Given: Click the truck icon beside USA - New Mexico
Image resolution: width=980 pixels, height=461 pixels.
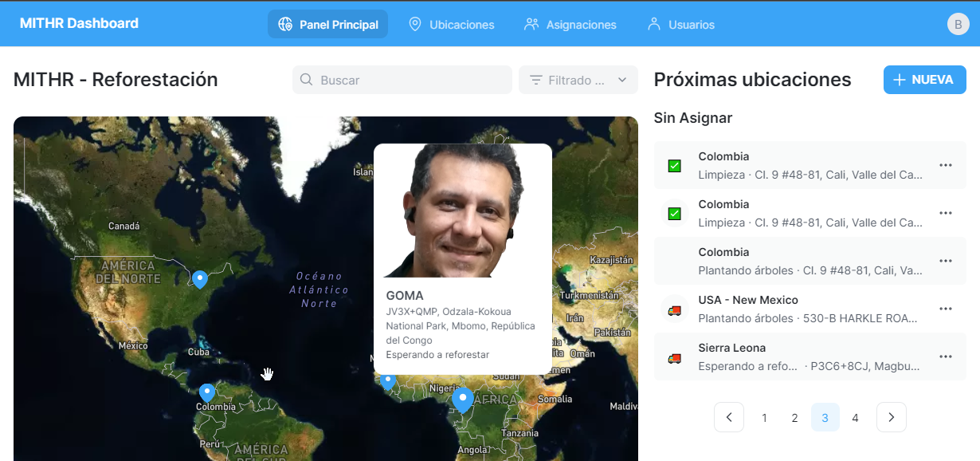Looking at the screenshot, I should [674, 309].
